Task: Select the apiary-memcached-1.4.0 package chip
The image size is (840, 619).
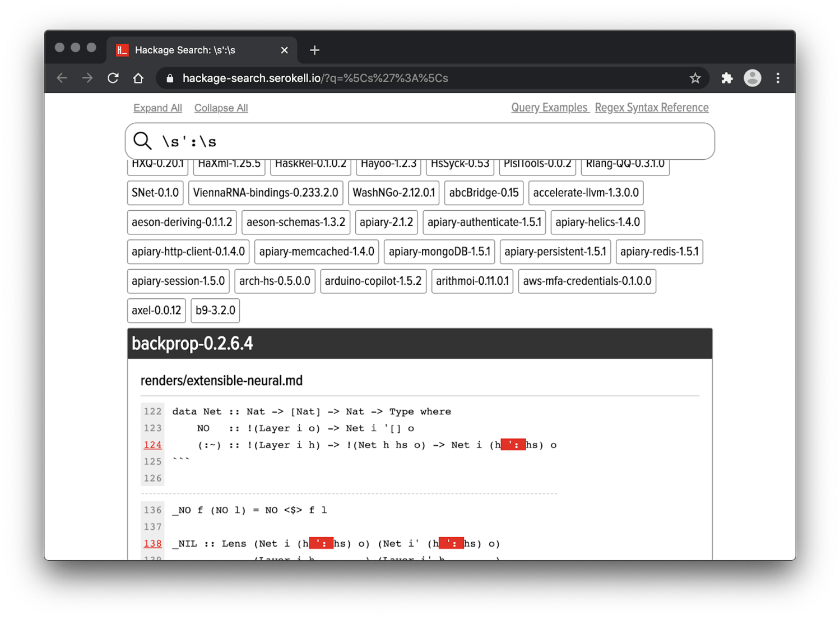Action: [317, 252]
